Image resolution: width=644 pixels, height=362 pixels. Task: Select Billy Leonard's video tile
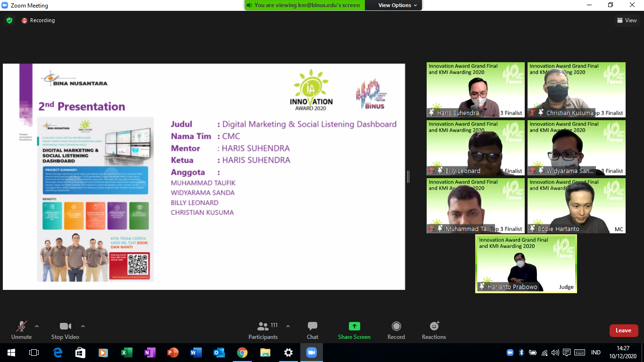pos(476,148)
